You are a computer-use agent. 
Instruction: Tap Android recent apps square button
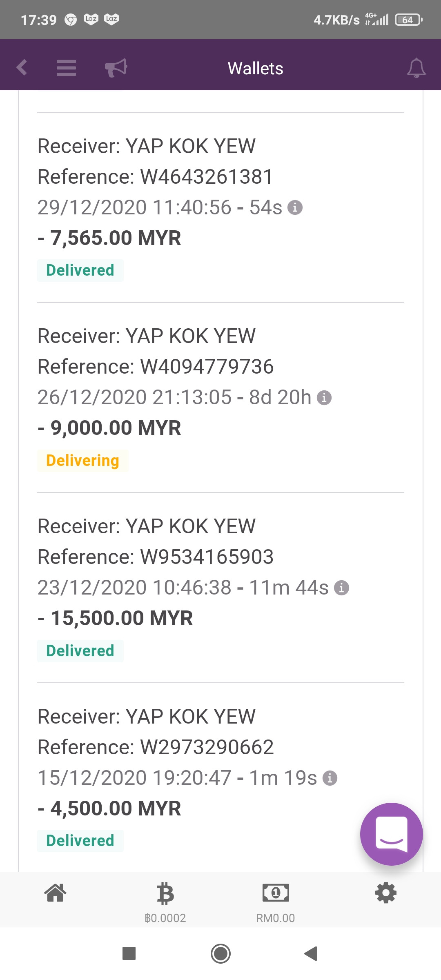pyautogui.click(x=129, y=954)
